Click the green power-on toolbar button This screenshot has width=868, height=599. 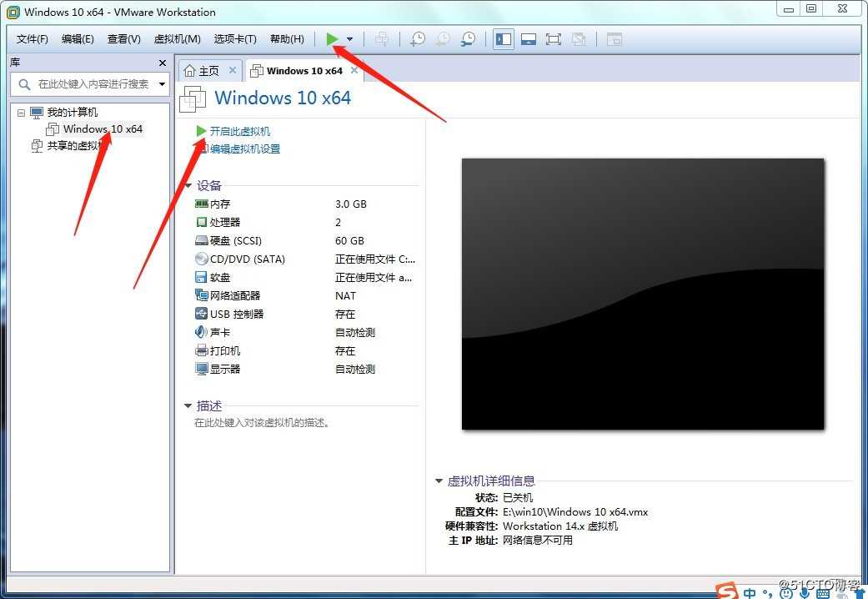[332, 38]
